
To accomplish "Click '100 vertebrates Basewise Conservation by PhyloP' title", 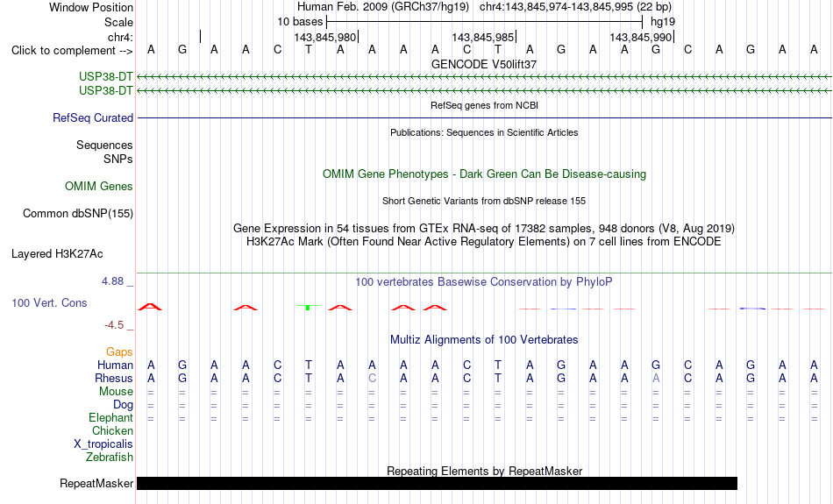I will pos(484,282).
